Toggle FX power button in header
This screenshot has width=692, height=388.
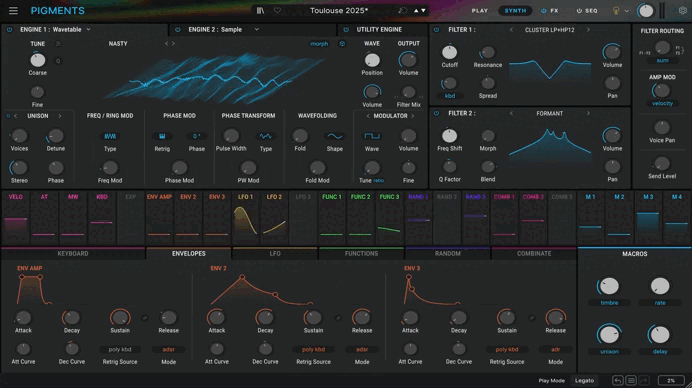point(544,11)
